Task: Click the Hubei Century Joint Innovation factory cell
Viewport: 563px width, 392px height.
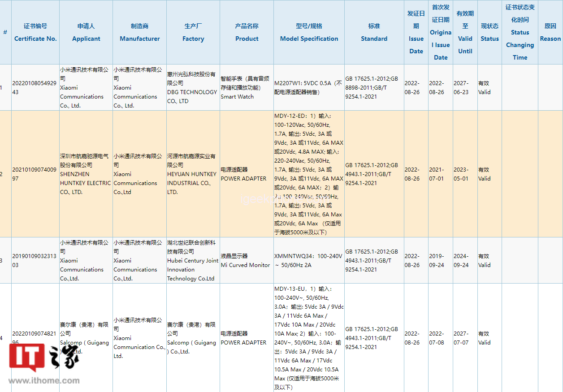Action: tap(193, 261)
